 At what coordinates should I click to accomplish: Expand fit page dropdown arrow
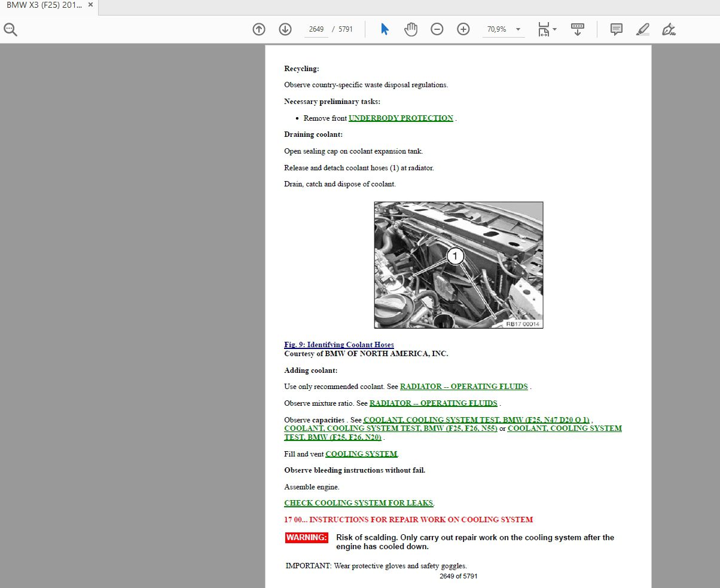(555, 29)
